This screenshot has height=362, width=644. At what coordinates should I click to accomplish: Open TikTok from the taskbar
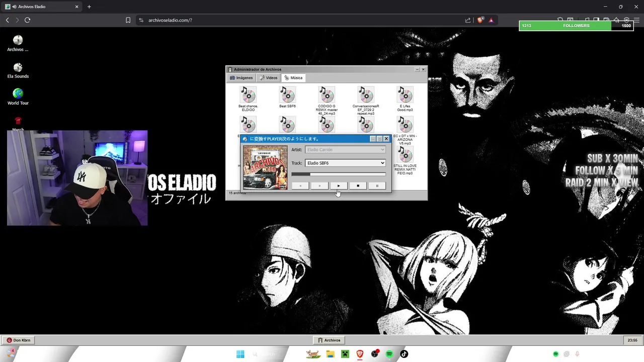pos(404,354)
